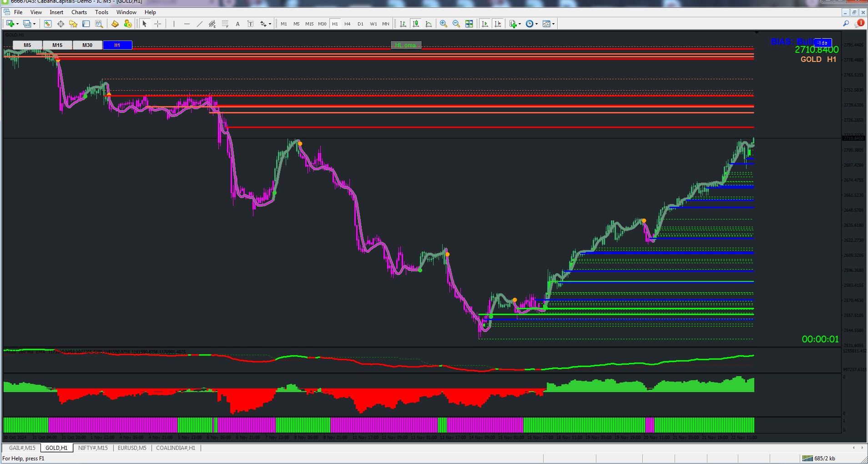868x464 pixels.
Task: Toggle the chart shift button
Action: (x=498, y=24)
